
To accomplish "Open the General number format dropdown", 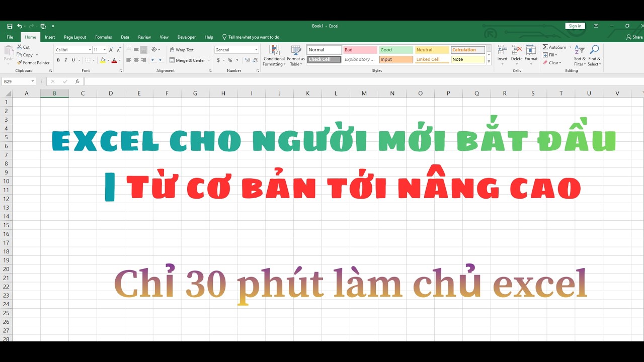I will [x=256, y=50].
